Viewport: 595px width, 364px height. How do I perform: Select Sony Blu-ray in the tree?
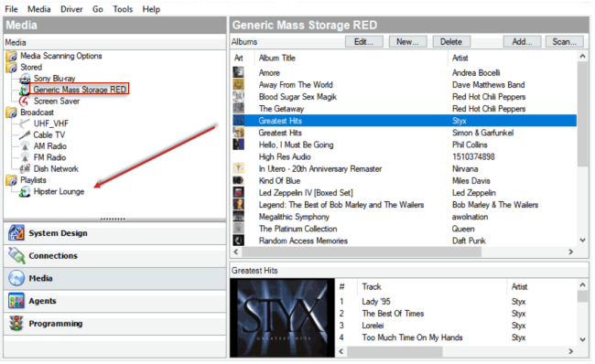click(54, 79)
